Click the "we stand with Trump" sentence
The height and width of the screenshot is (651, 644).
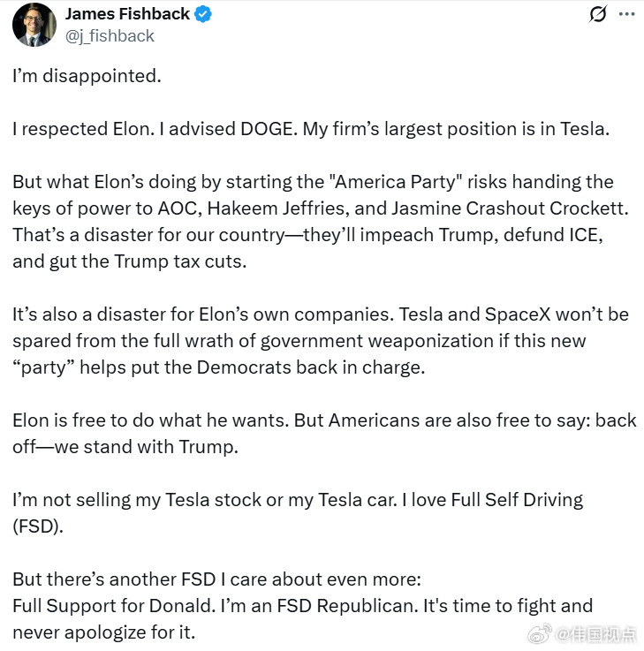coord(146,447)
